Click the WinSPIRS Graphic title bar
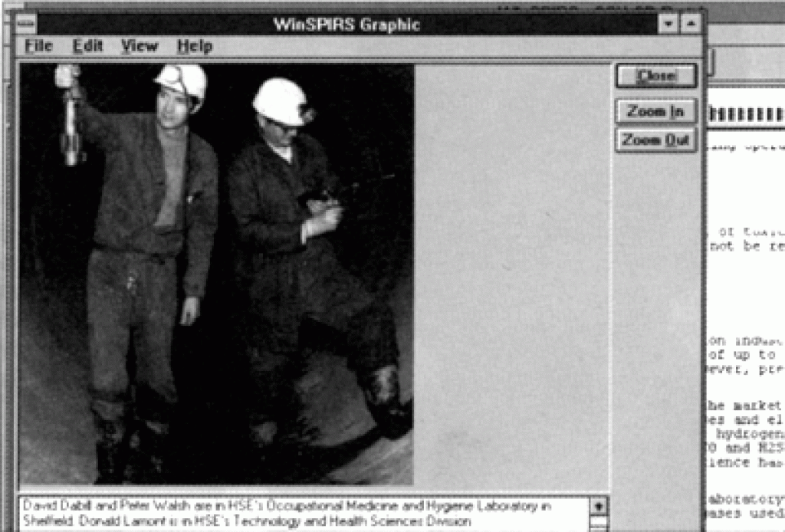The image size is (785, 532). pyautogui.click(x=347, y=24)
